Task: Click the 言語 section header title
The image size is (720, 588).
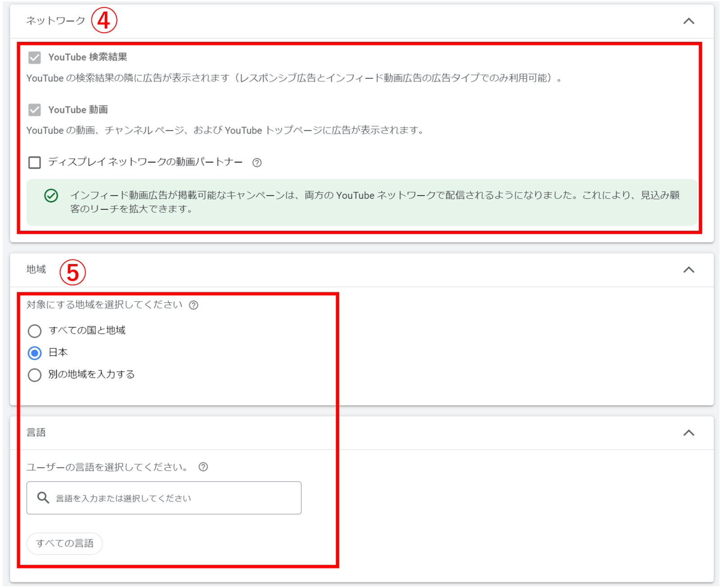Action: 36,433
